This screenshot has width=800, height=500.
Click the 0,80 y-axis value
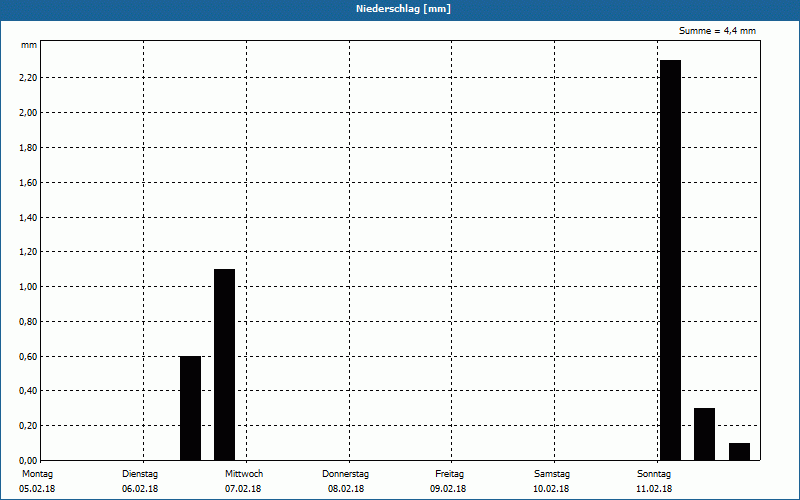pyautogui.click(x=28, y=322)
